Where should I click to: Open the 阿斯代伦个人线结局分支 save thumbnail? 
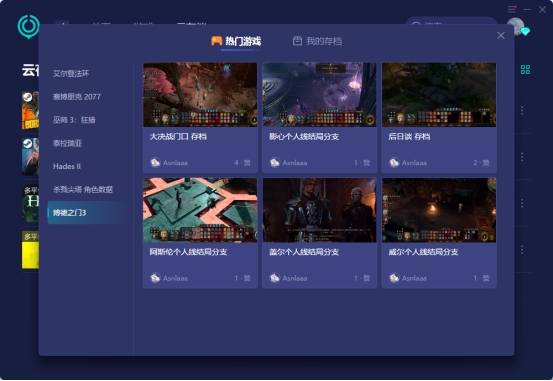(200, 210)
